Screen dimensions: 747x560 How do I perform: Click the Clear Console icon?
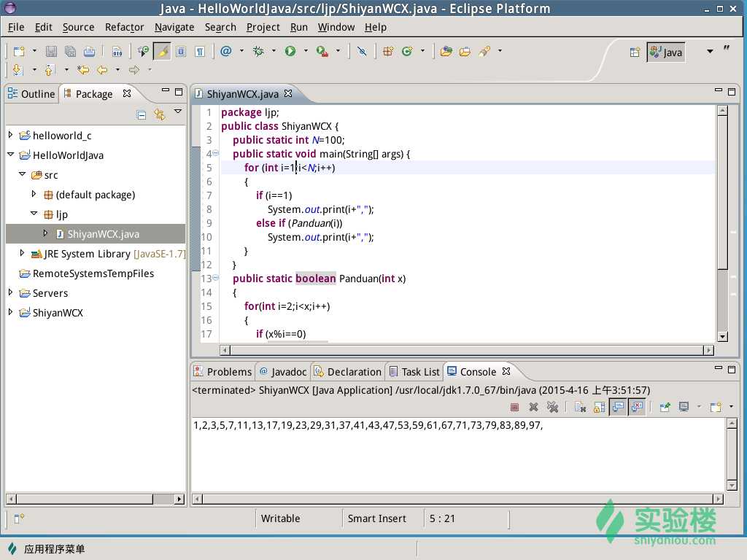click(x=580, y=407)
